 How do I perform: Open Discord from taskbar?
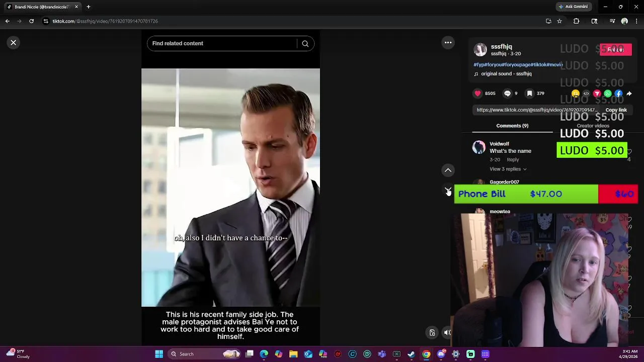click(x=441, y=354)
